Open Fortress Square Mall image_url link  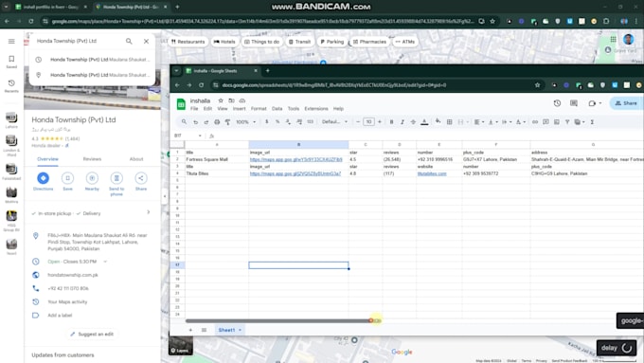coord(295,159)
